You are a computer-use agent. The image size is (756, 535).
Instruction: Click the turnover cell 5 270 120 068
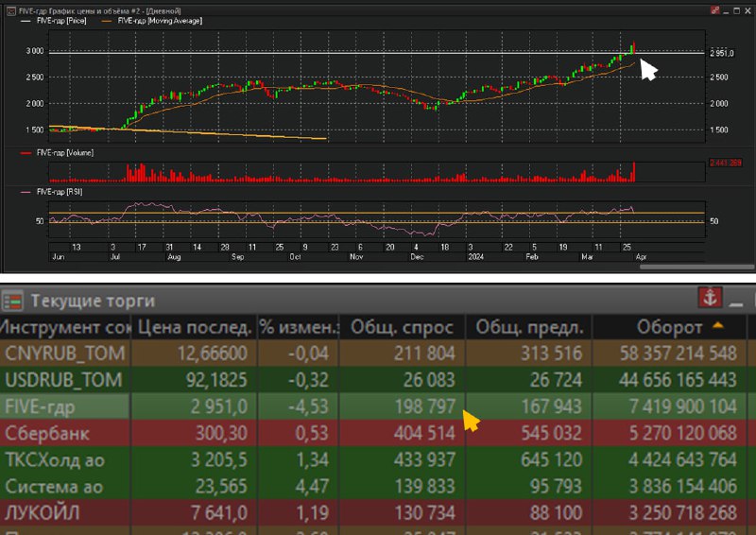(670, 433)
